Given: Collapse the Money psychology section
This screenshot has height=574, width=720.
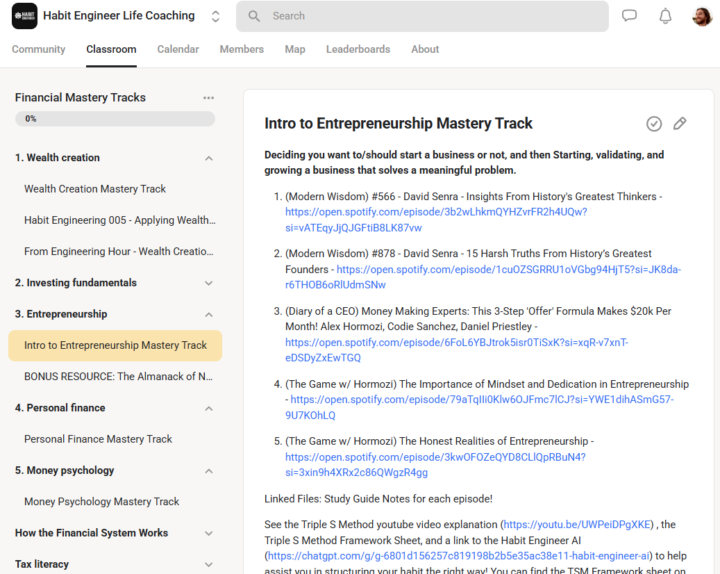Looking at the screenshot, I should 209,471.
